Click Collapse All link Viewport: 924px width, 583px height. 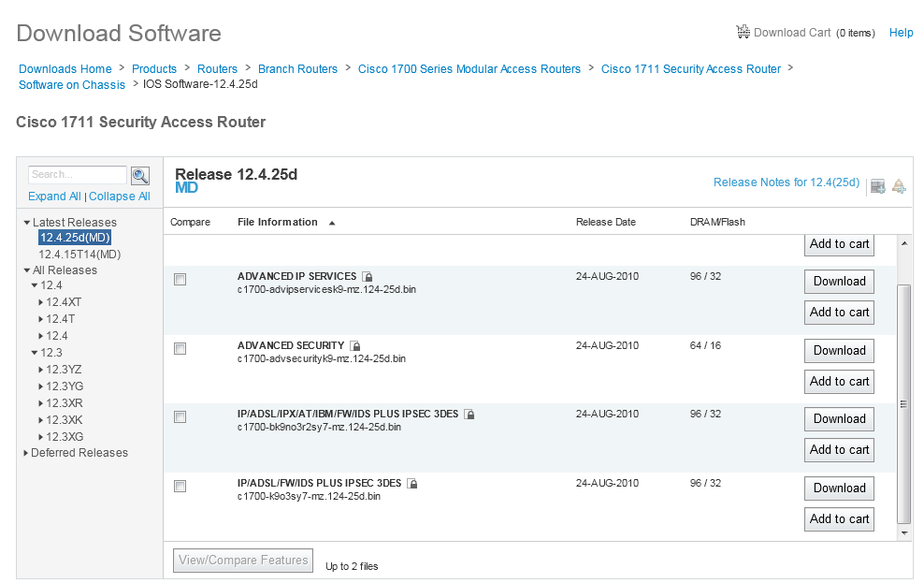[x=120, y=197]
